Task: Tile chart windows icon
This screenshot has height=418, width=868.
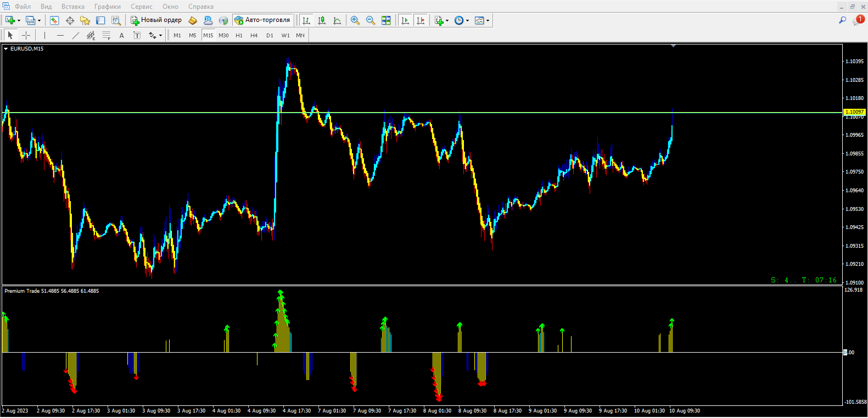Action: 386,20
